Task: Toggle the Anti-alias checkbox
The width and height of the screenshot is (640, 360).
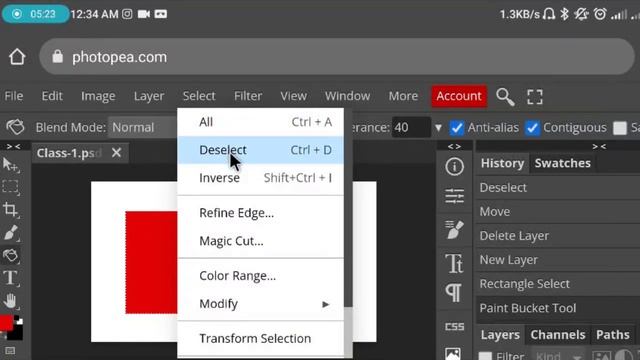Action: (457, 128)
